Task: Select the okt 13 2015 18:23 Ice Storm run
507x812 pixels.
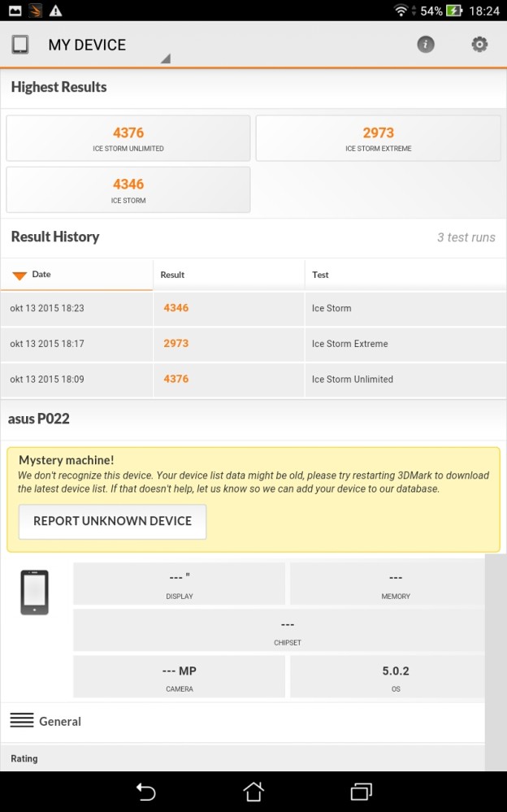Action: pos(253,308)
